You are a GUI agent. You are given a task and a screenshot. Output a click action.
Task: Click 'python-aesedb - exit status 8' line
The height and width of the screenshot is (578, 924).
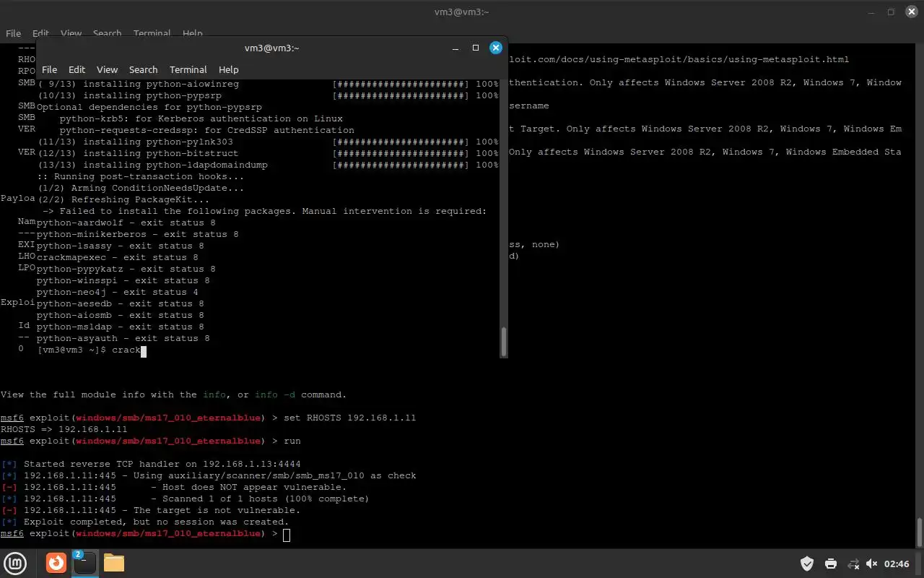click(120, 303)
